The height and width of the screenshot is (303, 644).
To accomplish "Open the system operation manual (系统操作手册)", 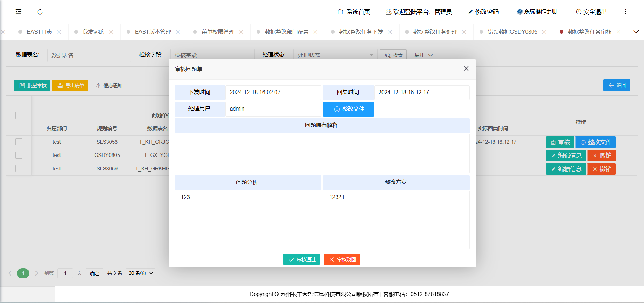I will click(x=537, y=11).
